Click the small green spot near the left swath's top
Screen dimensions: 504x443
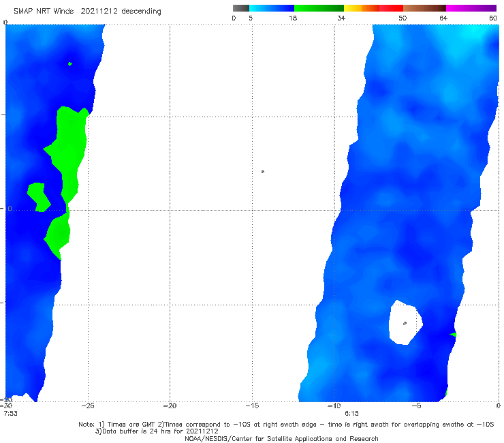tap(70, 64)
